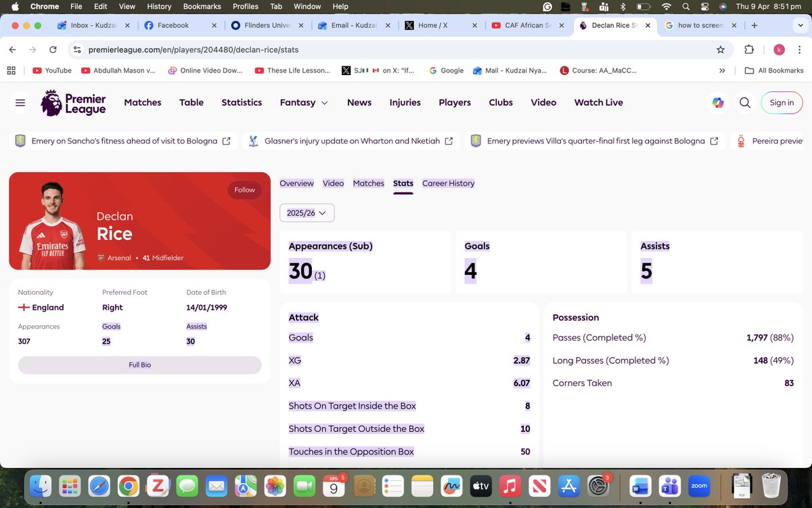This screenshot has width=812, height=508.
Task: Open Statistics in main navigation
Action: coord(242,102)
